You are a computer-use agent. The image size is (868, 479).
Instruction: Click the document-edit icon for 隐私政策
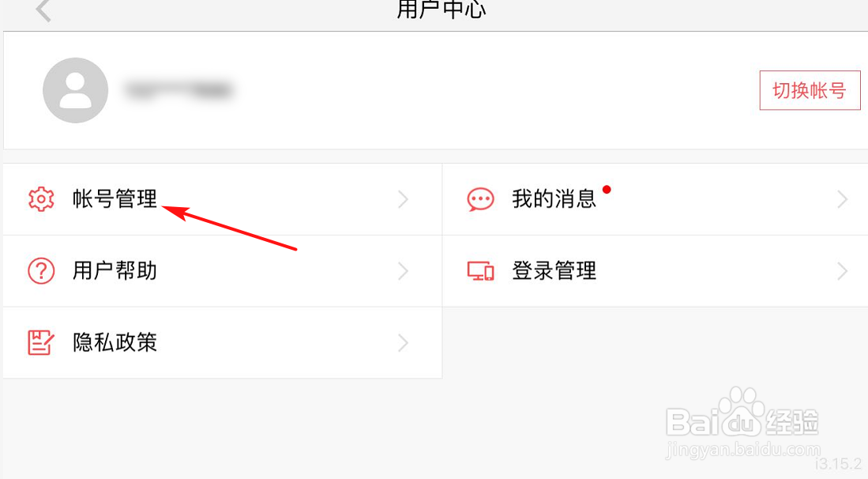point(41,343)
